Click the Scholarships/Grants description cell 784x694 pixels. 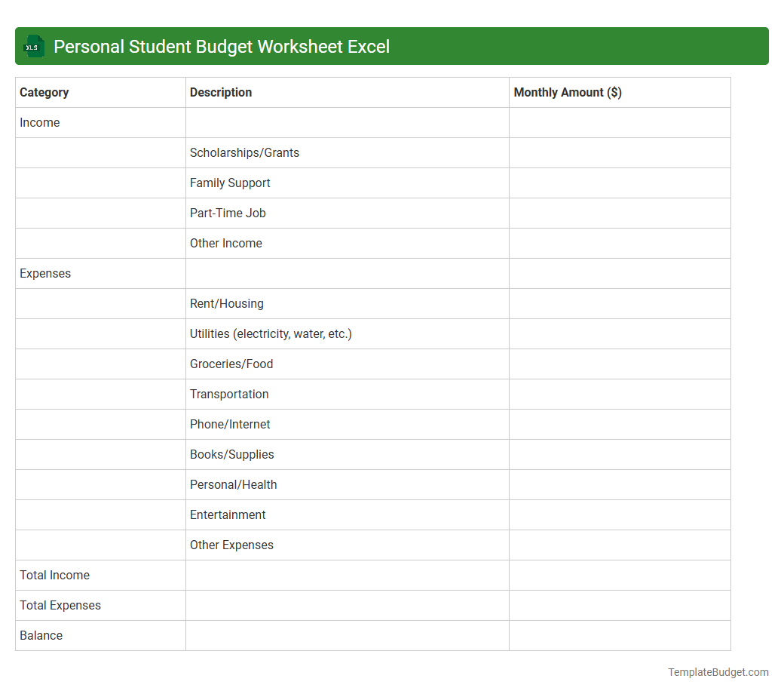coord(244,152)
